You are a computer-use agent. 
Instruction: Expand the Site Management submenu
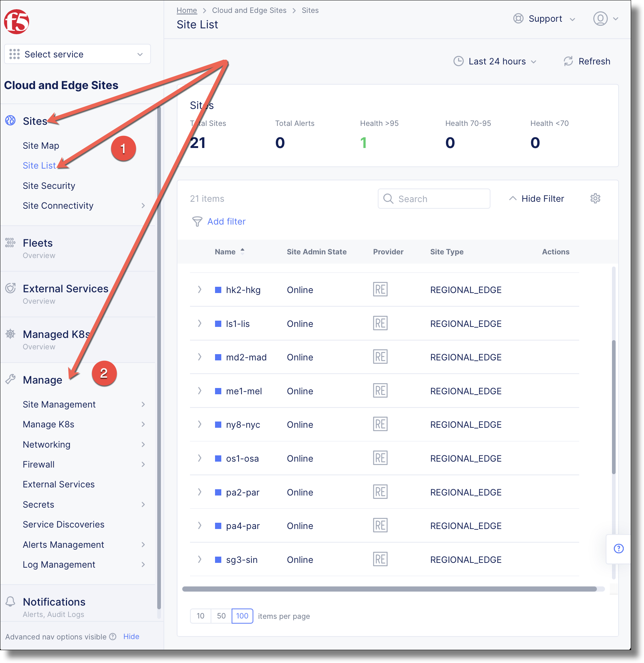pyautogui.click(x=84, y=404)
